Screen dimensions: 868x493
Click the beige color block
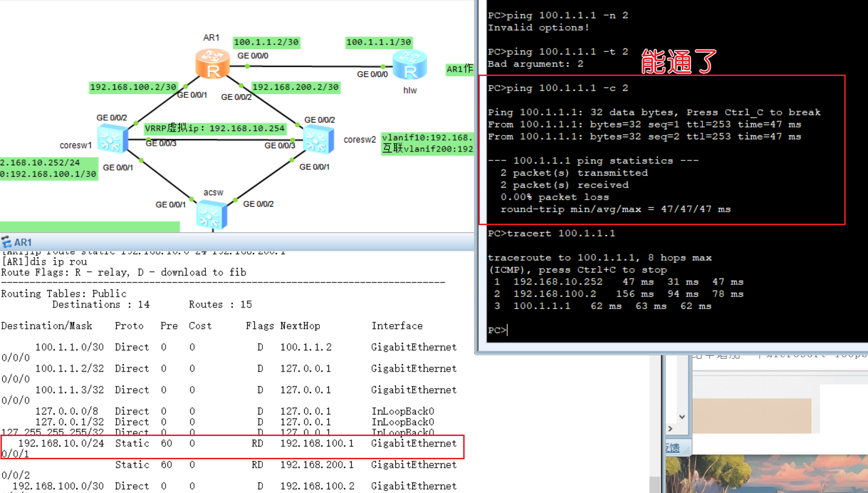[752, 416]
